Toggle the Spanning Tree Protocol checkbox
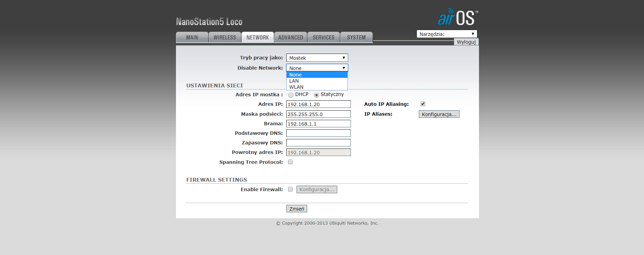The height and width of the screenshot is (255, 644). [290, 162]
